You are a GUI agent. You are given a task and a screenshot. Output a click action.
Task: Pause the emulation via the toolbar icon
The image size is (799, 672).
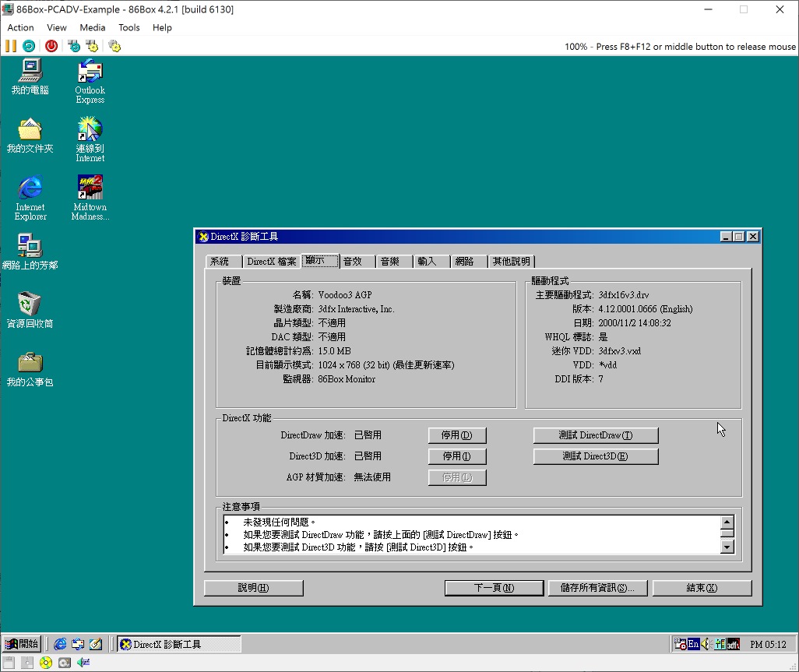pyautogui.click(x=9, y=45)
